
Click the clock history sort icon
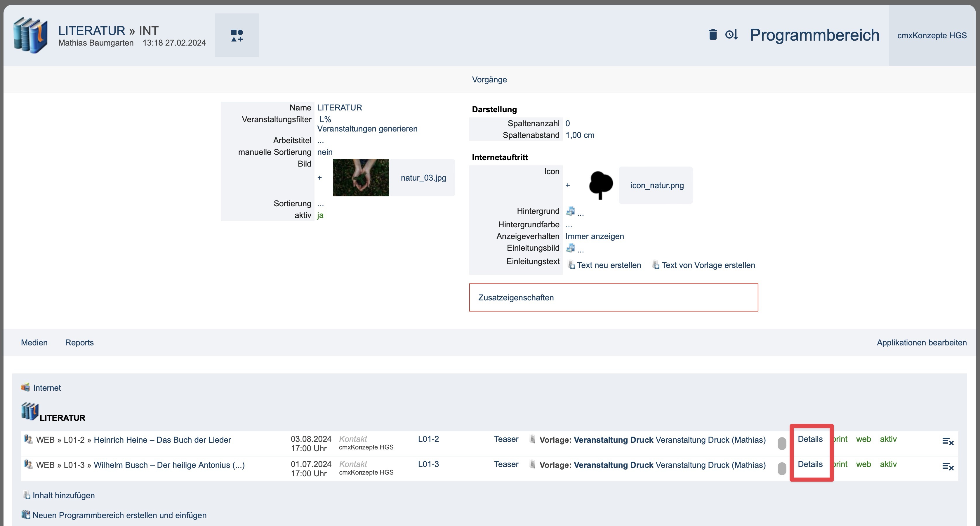coord(731,35)
